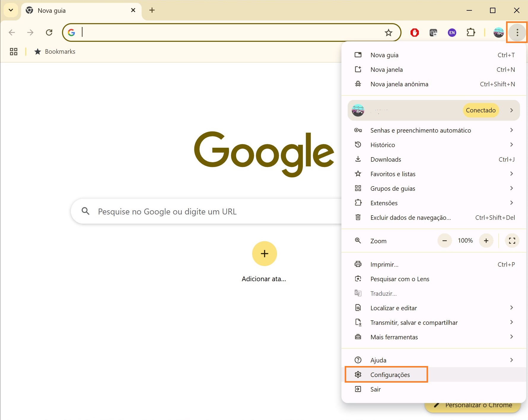The height and width of the screenshot is (420, 528).
Task: Click the Localizar e editar icon
Action: tap(358, 308)
